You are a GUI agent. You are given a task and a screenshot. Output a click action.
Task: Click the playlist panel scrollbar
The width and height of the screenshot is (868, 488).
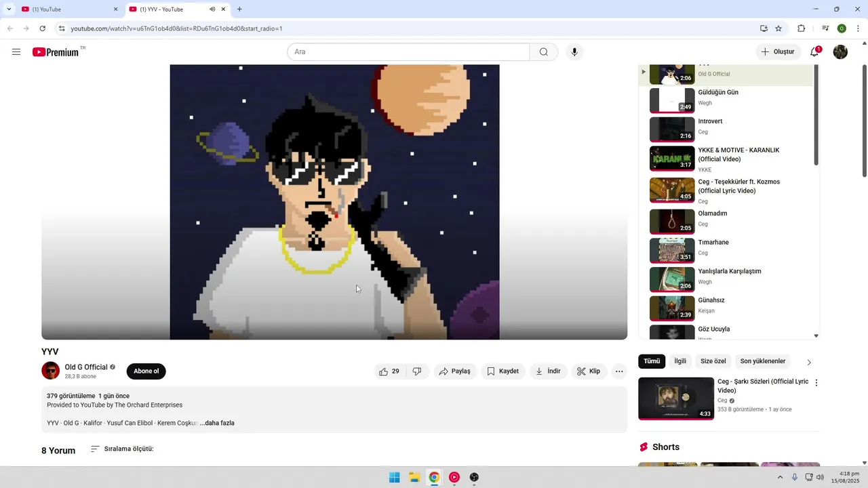pyautogui.click(x=816, y=115)
